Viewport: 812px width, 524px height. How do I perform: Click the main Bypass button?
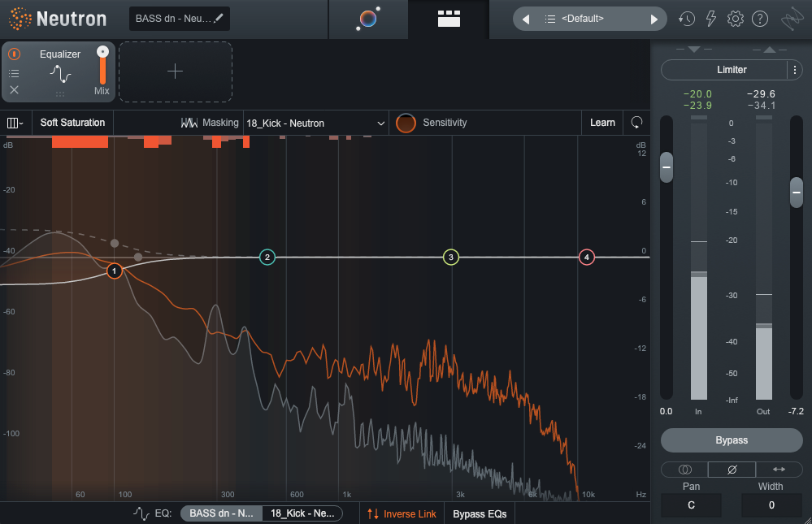[732, 440]
